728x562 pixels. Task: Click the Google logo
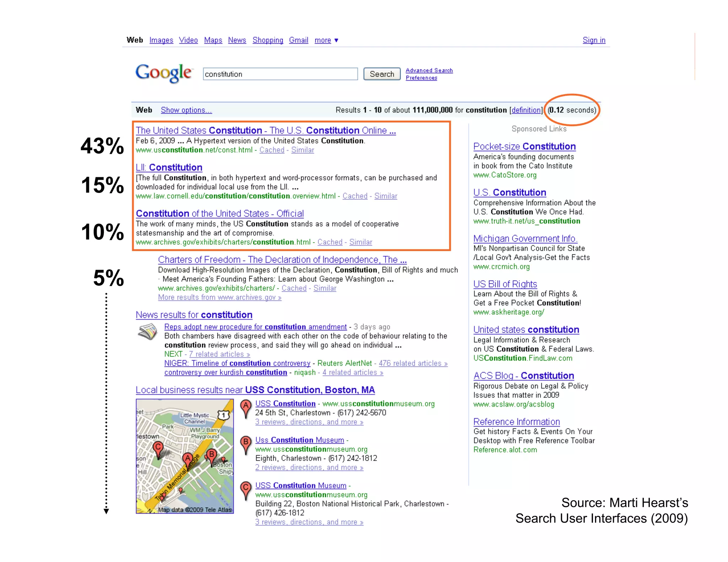164,73
